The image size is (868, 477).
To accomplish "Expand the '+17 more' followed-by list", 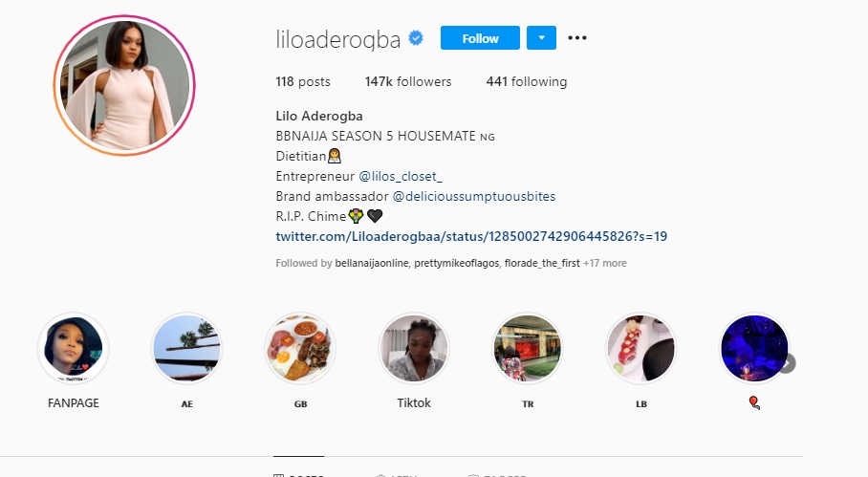I will 604,263.
